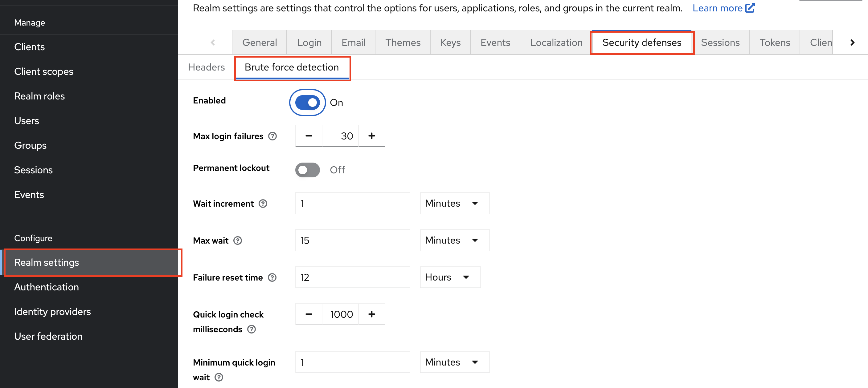Switch to the Sessions tab in realm settings
The height and width of the screenshot is (388, 868).
click(x=720, y=42)
